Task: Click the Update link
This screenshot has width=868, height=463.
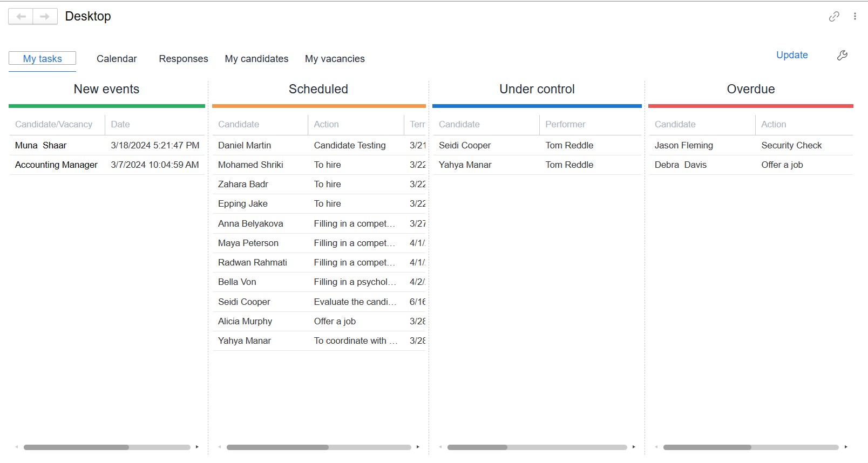Action: 792,55
